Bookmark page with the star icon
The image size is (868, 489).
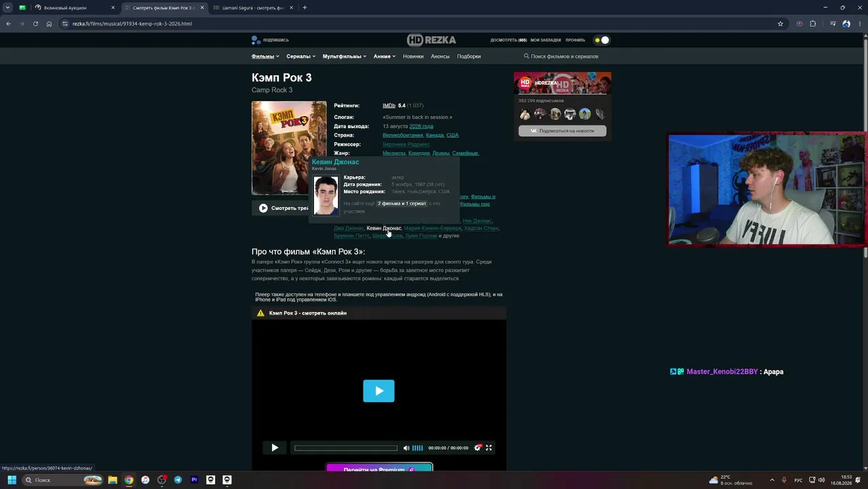click(780, 24)
